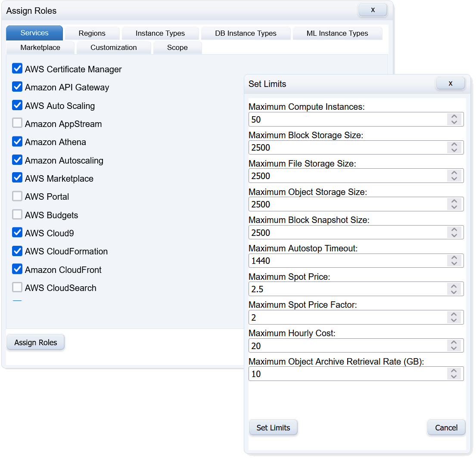The width and height of the screenshot is (476, 458).
Task: Click the Assign Roles button
Action: coord(36,343)
